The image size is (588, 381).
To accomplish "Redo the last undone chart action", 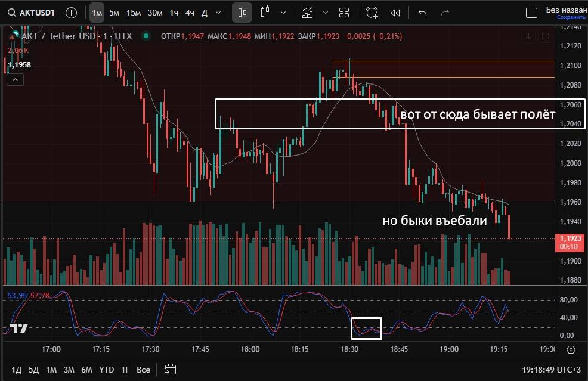I will click(444, 13).
